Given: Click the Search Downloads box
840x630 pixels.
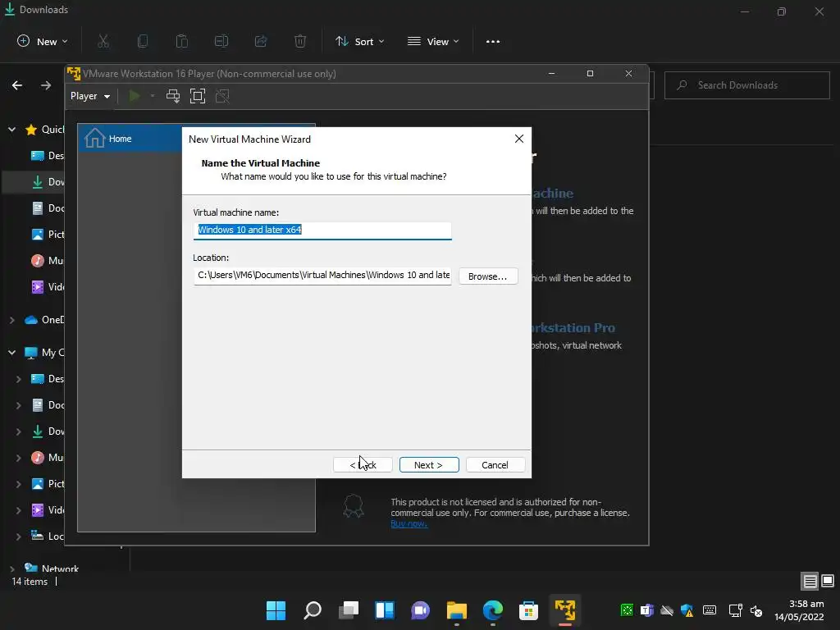Looking at the screenshot, I should (746, 85).
